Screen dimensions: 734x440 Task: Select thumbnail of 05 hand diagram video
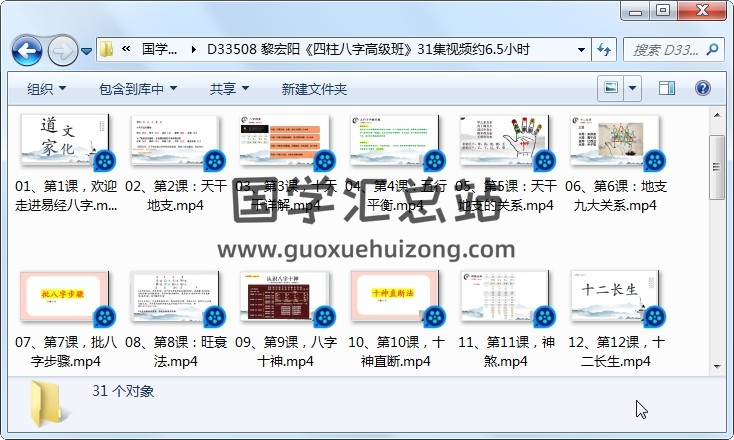[x=505, y=140]
